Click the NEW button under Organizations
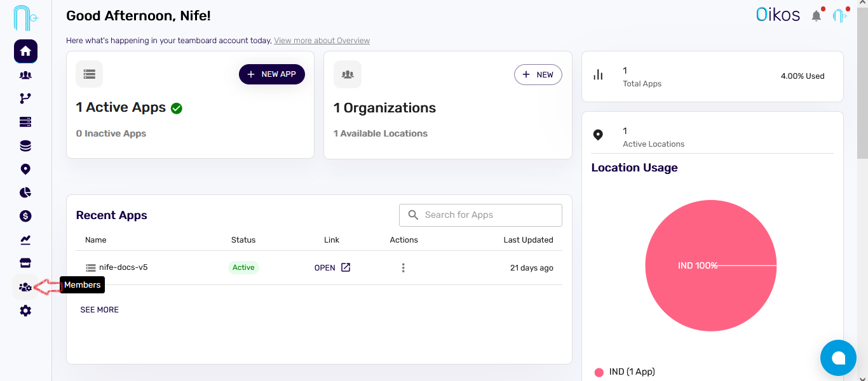This screenshot has height=381, width=868. [538, 74]
